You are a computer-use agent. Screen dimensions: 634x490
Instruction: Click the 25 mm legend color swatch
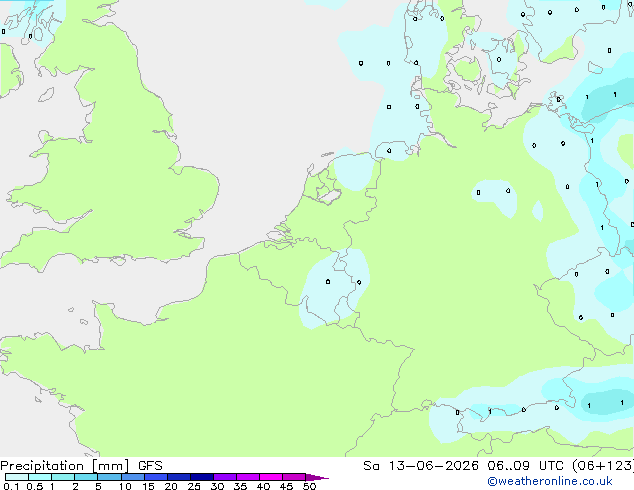coord(202,477)
